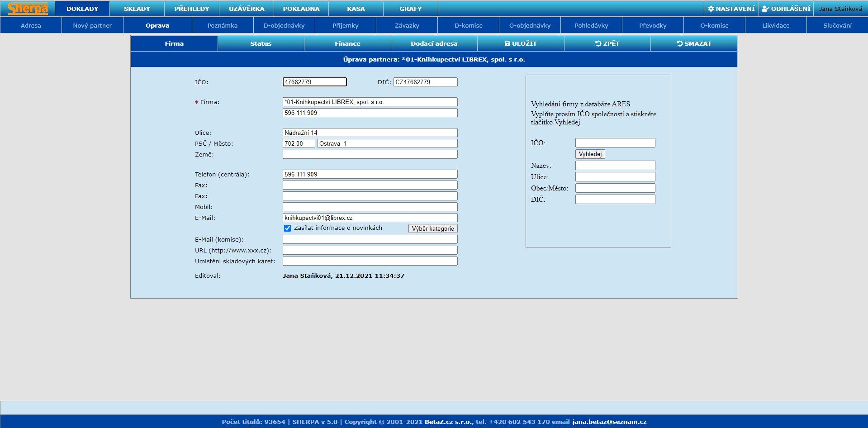
Task: Click the jana.betaz@seznam.cz email link
Action: (609, 422)
